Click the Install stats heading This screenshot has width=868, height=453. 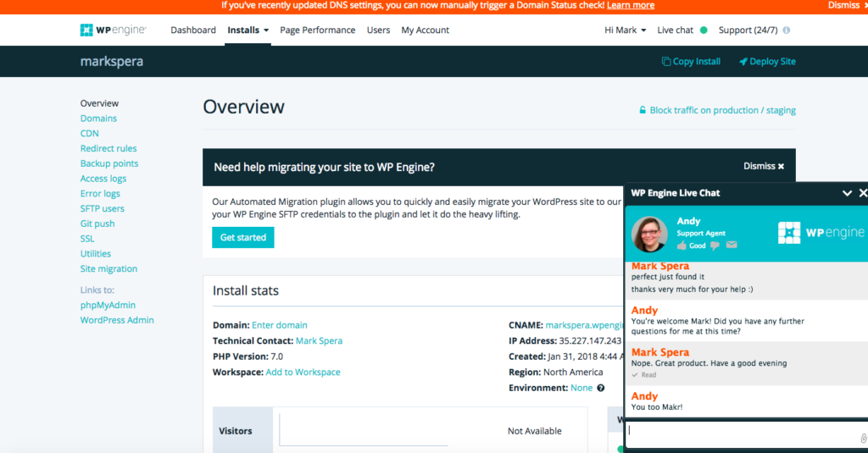(246, 290)
